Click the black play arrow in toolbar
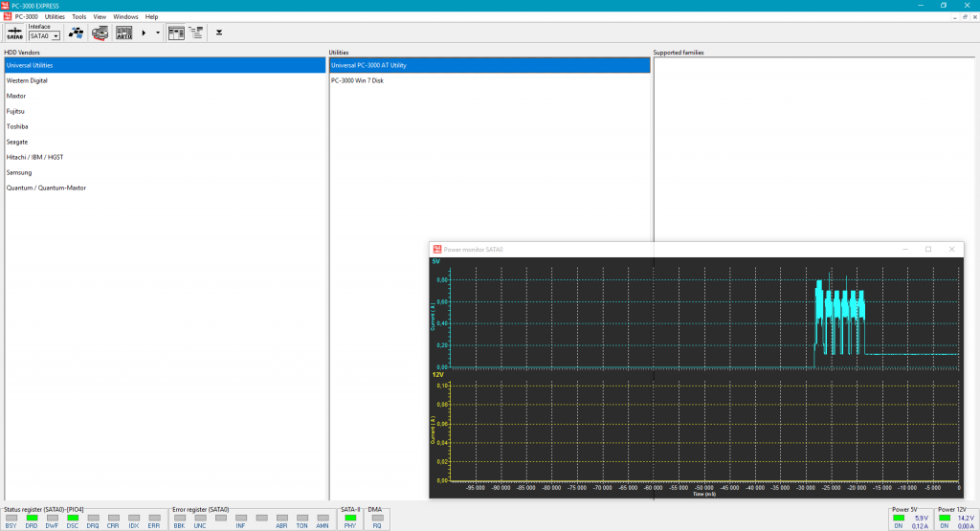This screenshot has width=980, height=531. [145, 33]
